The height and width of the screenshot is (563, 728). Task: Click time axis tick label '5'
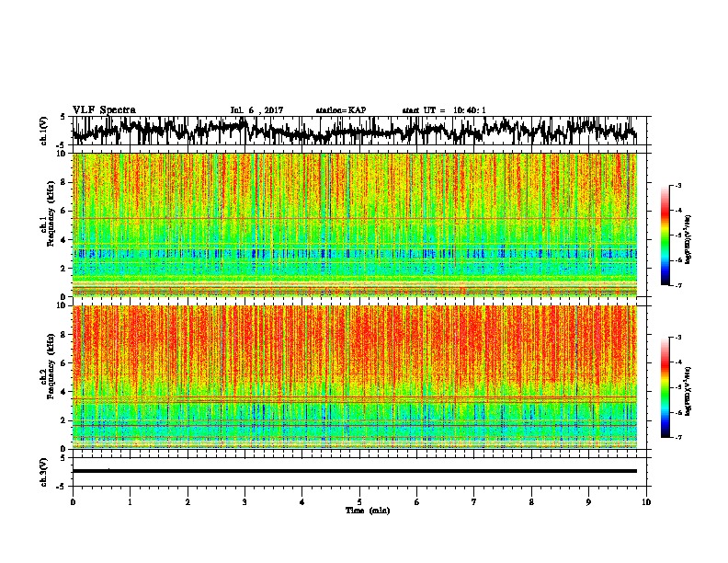pos(359,502)
